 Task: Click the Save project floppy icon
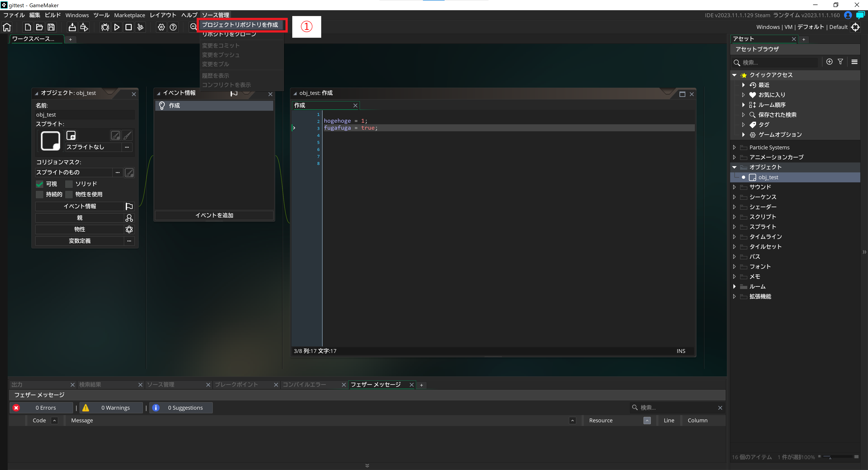(51, 27)
